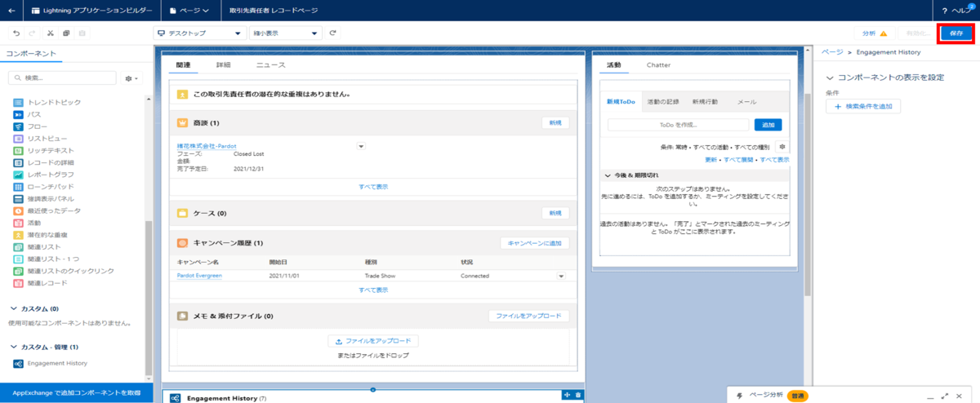Click the paste clipboard icon
The height and width of the screenshot is (403, 980).
tap(82, 33)
